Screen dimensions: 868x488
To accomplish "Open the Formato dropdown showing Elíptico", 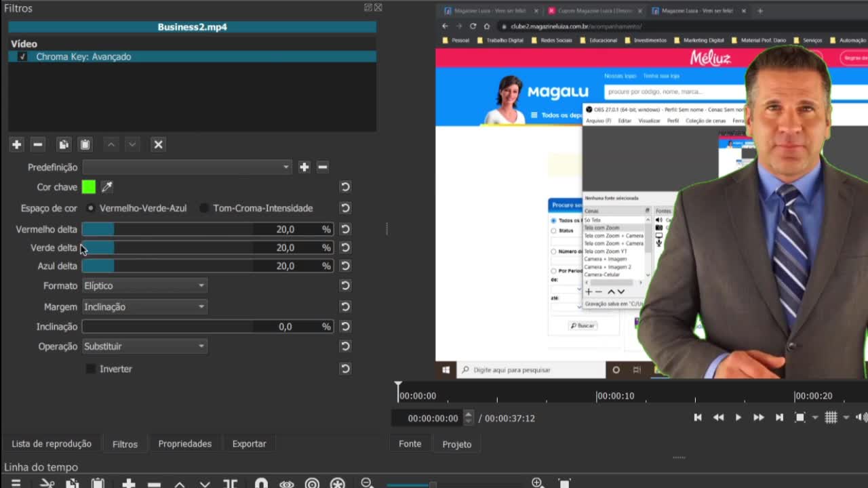I will point(144,285).
